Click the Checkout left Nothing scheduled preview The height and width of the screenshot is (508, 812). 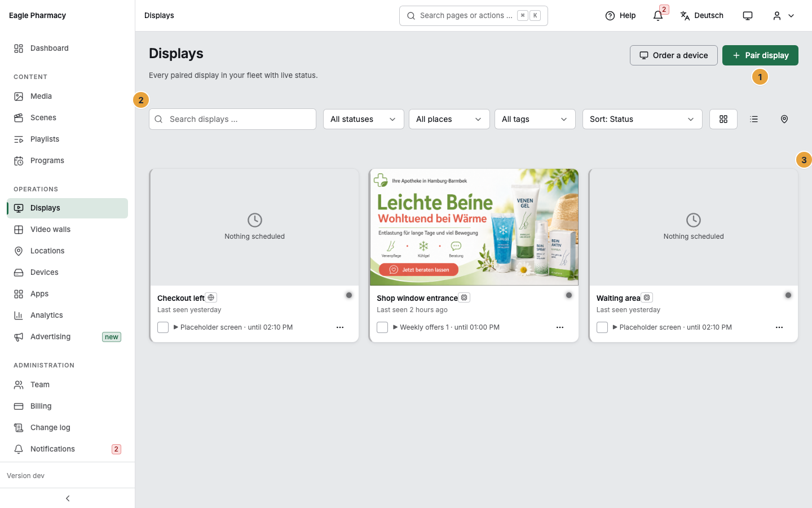[255, 227]
